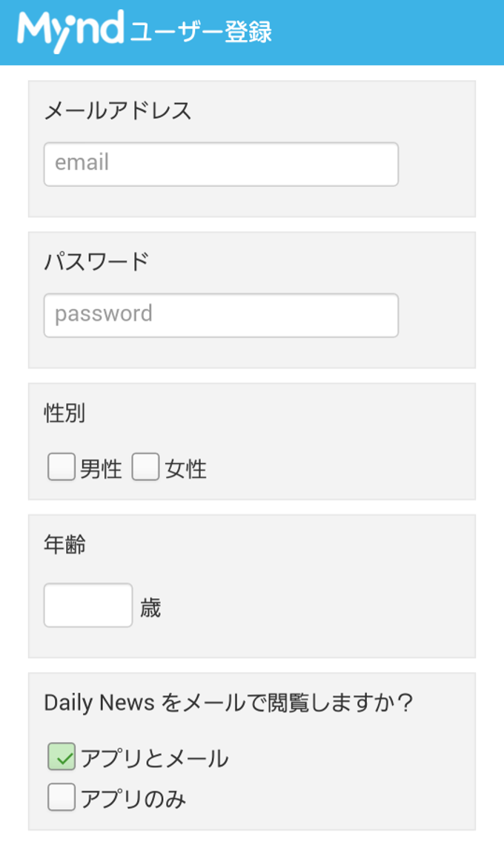Viewport: 504px width, 859px height.
Task: Click the 性別 section label
Action: tap(64, 413)
